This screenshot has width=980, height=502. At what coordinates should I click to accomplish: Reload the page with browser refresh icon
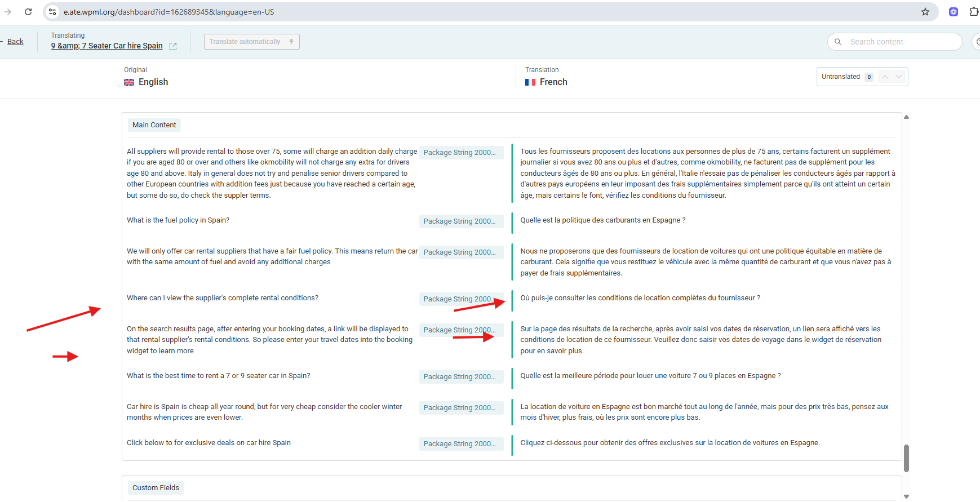point(28,12)
